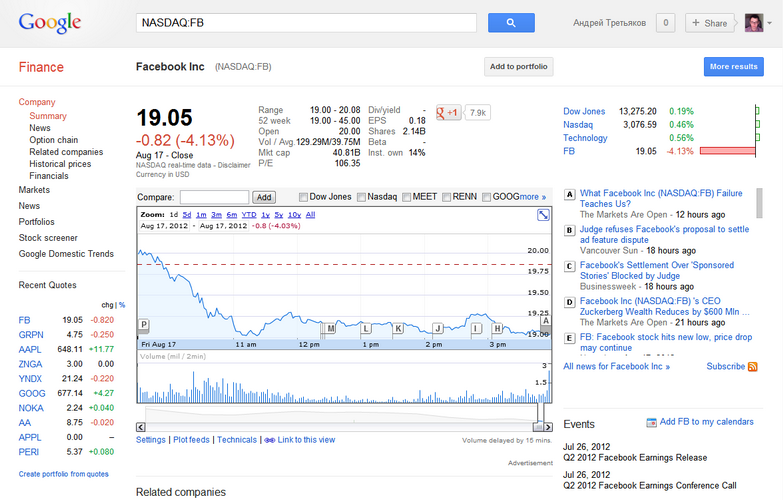783x500 pixels.
Task: Click the Share button
Action: coord(710,23)
